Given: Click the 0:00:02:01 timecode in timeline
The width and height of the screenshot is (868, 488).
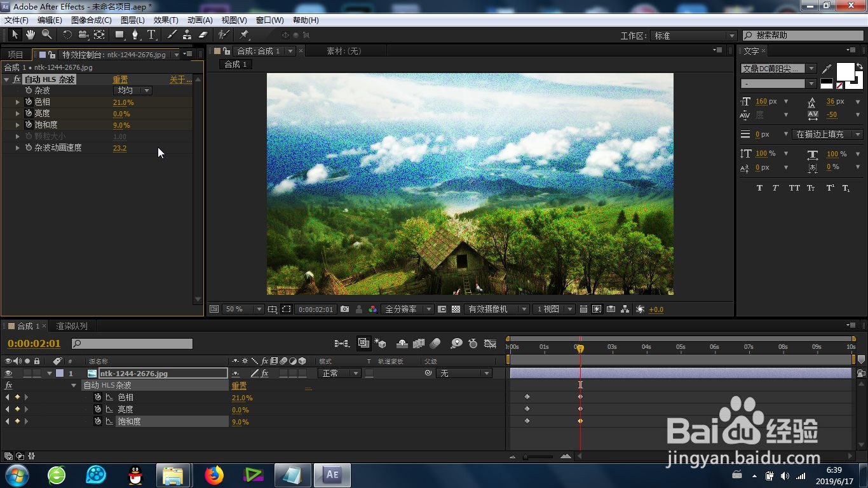Looking at the screenshot, I should coord(34,344).
